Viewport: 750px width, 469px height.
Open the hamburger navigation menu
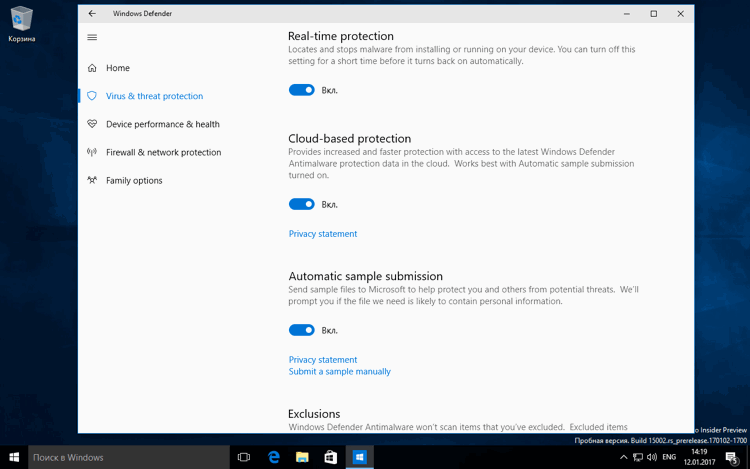92,37
